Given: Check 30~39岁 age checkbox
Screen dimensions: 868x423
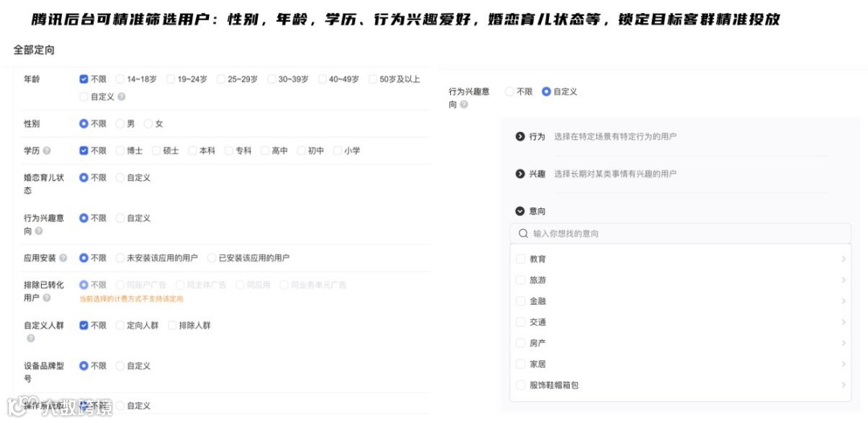Looking at the screenshot, I should 272,79.
